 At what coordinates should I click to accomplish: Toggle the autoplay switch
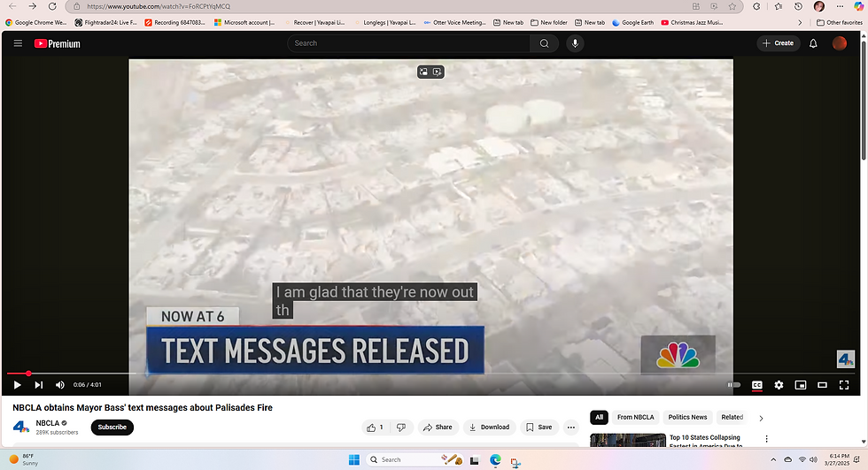point(734,385)
